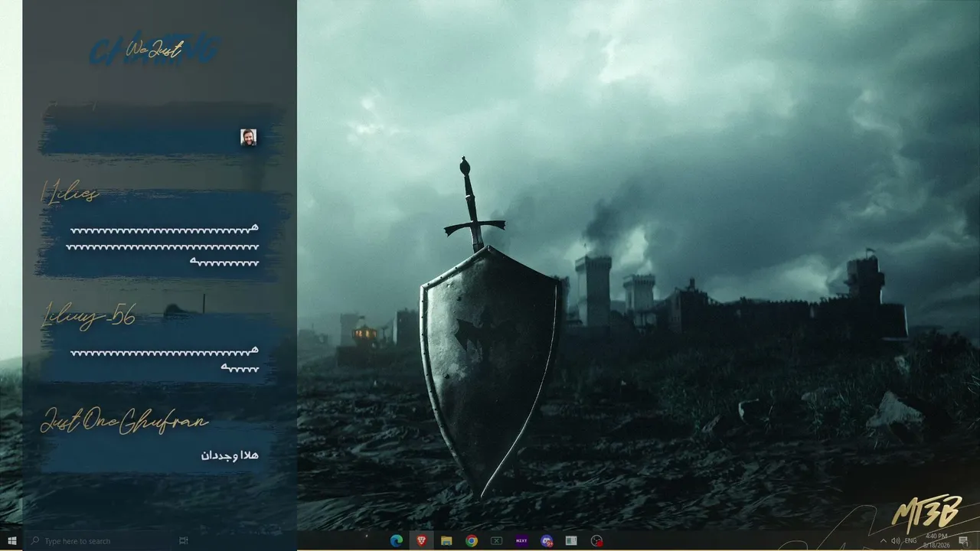Select the 'Lilies' username in chat

coord(70,193)
